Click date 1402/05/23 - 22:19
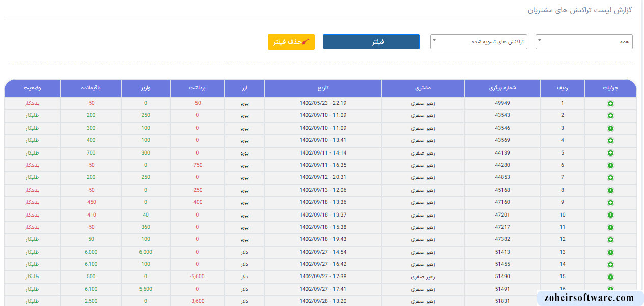Viewport: 644px width, 306px height. pyautogui.click(x=323, y=103)
